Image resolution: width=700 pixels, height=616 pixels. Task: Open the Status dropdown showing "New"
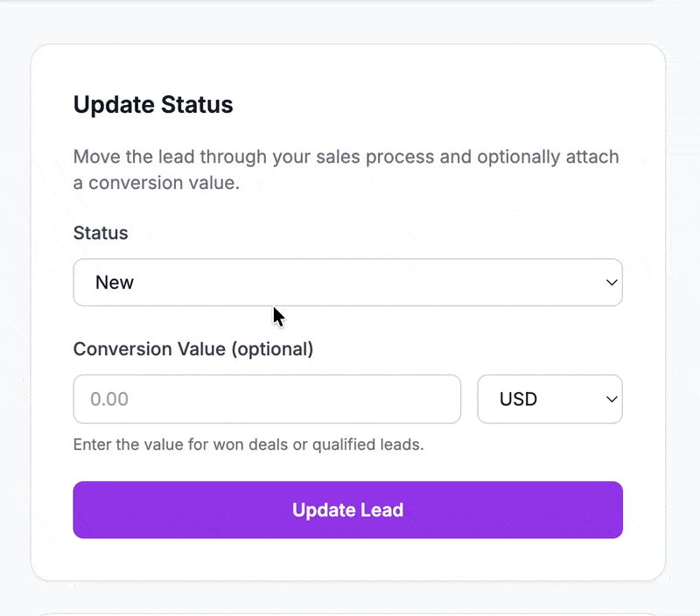(x=347, y=282)
